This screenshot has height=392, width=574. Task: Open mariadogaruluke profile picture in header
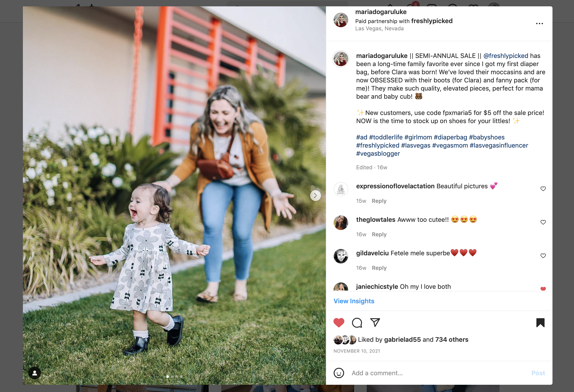341,20
